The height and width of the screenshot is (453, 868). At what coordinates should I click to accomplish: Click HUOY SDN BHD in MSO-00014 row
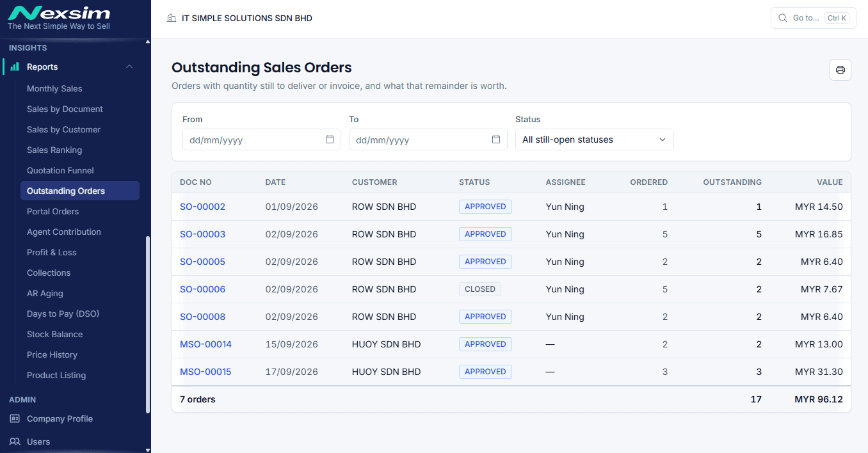coord(387,344)
